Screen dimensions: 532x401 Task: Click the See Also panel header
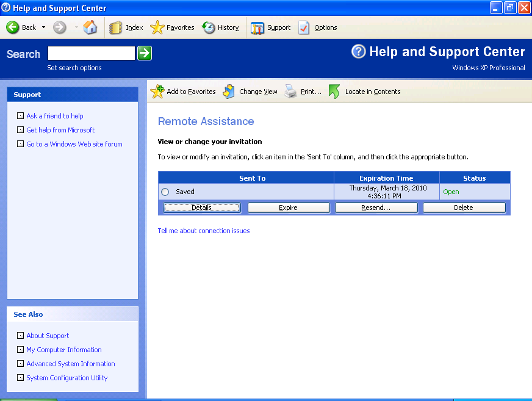pyautogui.click(x=73, y=314)
